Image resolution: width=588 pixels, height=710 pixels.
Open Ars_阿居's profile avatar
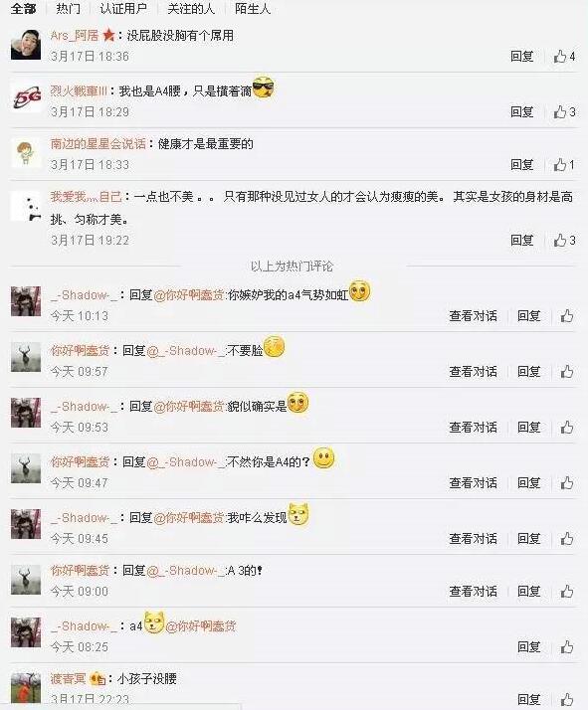click(26, 44)
